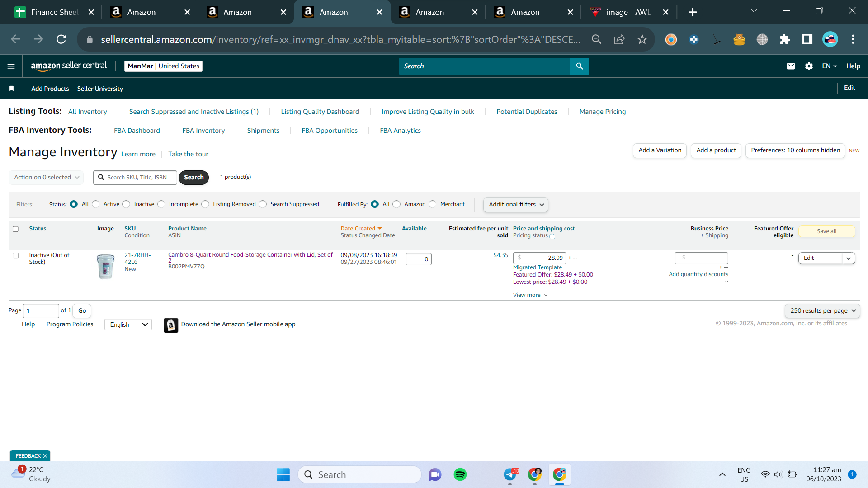Share this page using the share icon
The image size is (868, 488).
tap(619, 39)
